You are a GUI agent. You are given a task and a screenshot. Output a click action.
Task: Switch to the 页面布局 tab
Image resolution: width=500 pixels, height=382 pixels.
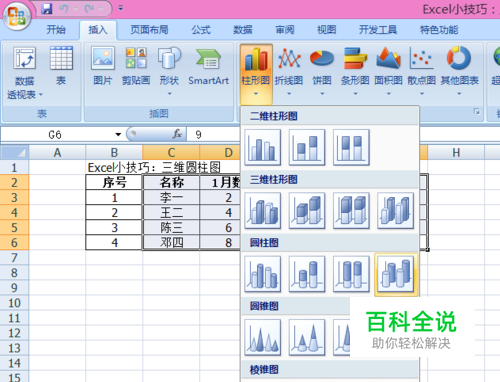[149, 30]
